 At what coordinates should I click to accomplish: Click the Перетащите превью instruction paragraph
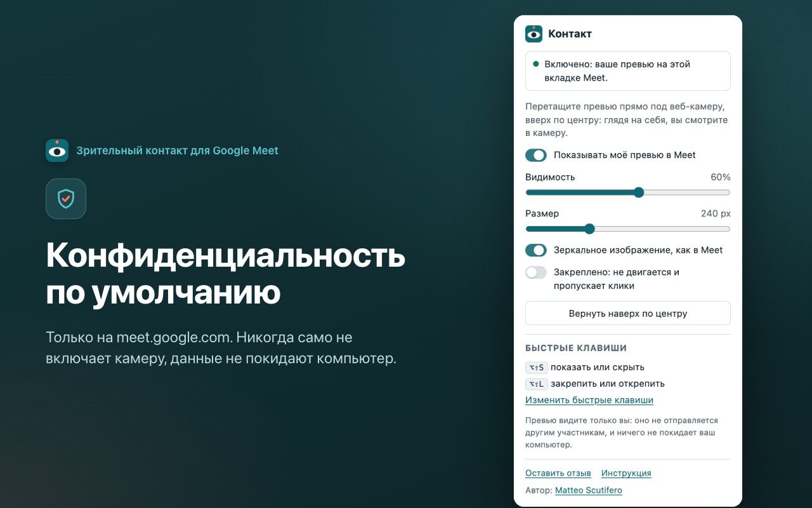(x=627, y=119)
